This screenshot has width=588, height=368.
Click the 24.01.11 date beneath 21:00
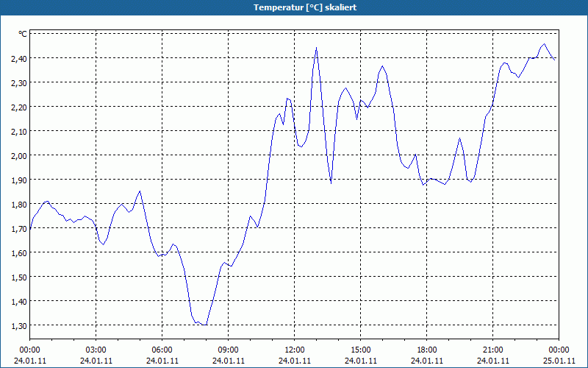pos(492,361)
